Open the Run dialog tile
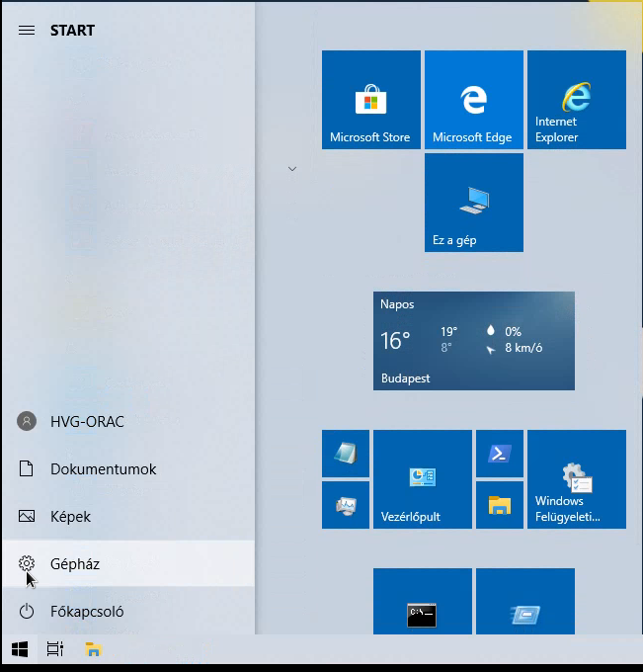The width and height of the screenshot is (643, 672). pos(525,601)
